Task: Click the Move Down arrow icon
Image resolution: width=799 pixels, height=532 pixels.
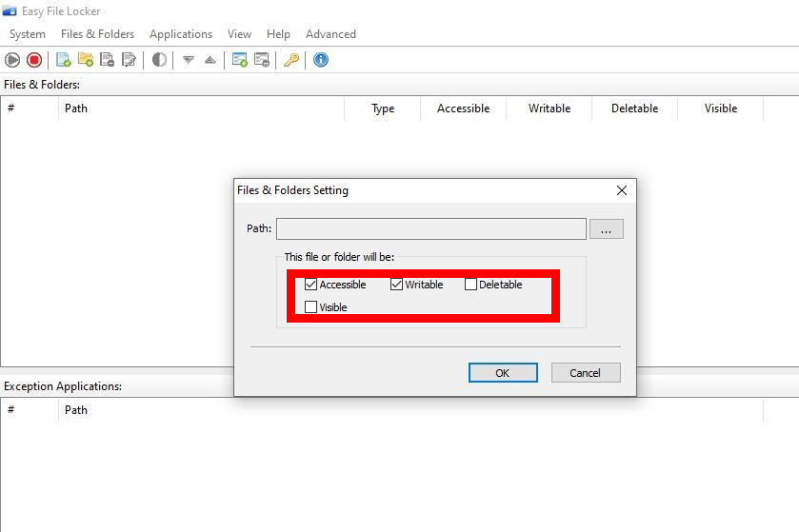Action: pos(189,60)
